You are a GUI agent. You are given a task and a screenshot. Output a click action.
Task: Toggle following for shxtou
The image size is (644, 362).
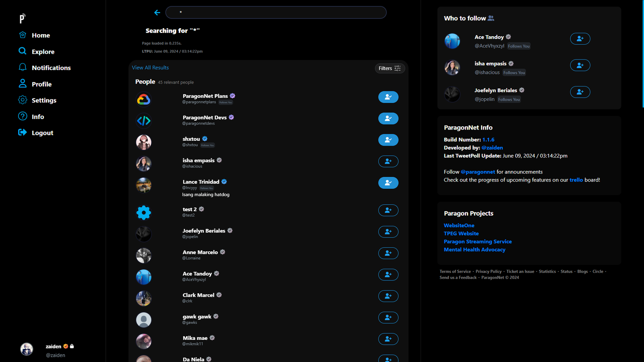388,140
